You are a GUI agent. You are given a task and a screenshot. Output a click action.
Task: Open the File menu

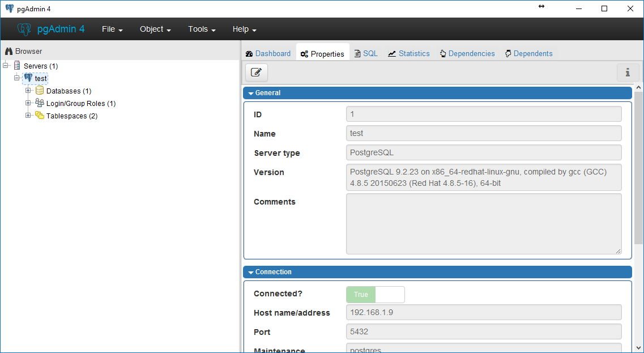coord(112,29)
